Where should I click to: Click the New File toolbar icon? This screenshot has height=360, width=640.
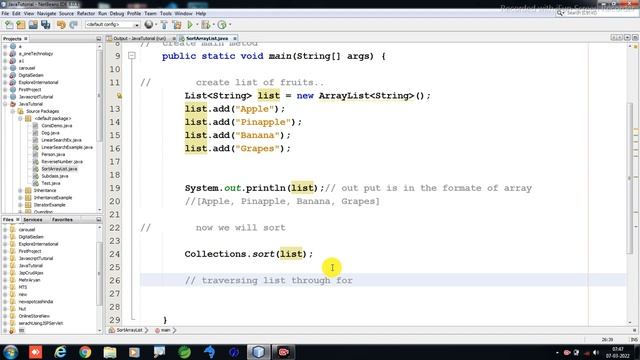[x=9, y=25]
